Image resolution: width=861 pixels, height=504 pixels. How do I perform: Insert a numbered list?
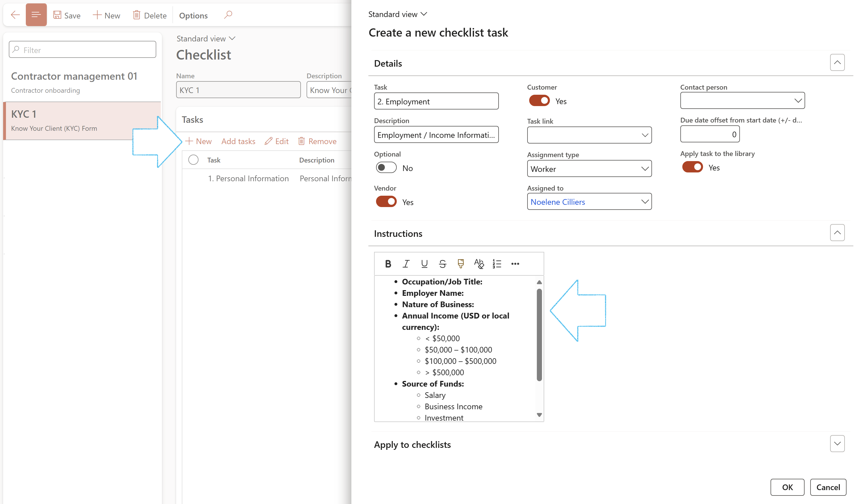point(497,264)
